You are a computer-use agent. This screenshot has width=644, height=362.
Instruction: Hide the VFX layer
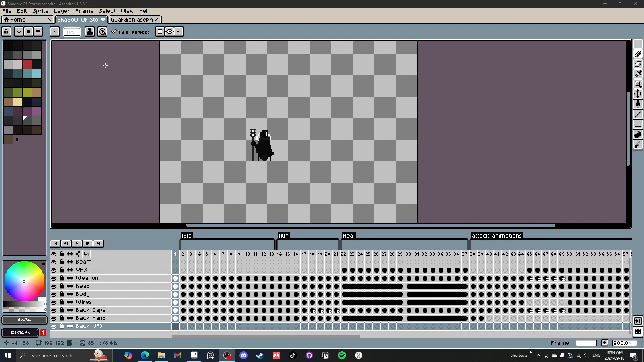coord(54,270)
